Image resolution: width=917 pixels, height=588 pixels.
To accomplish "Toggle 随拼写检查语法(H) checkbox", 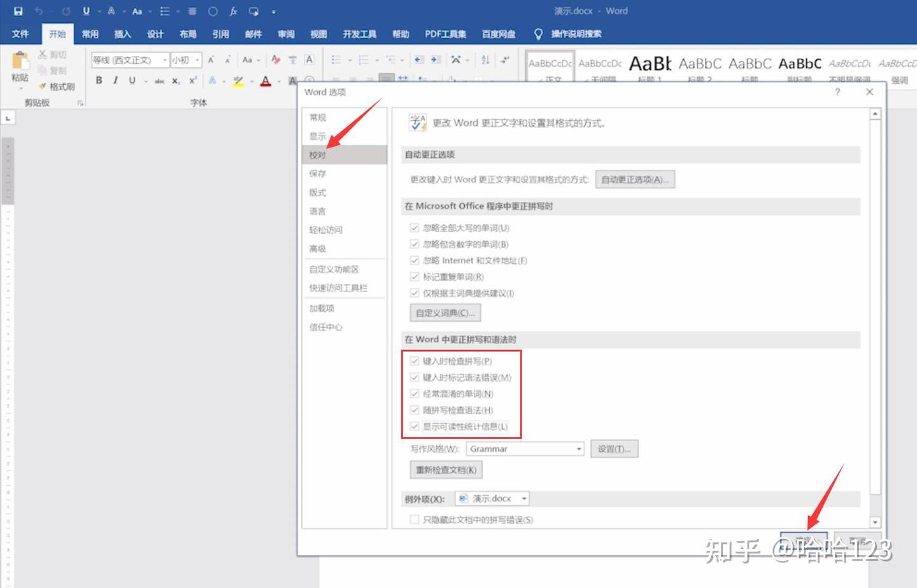I will coord(415,410).
